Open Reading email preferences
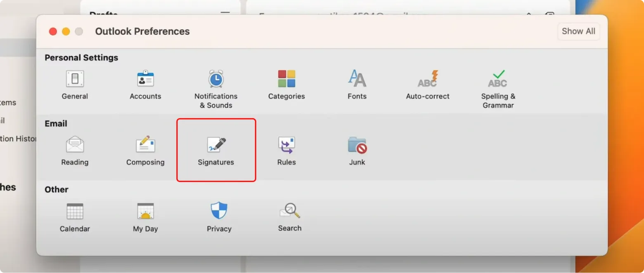644x273 pixels. (75, 151)
